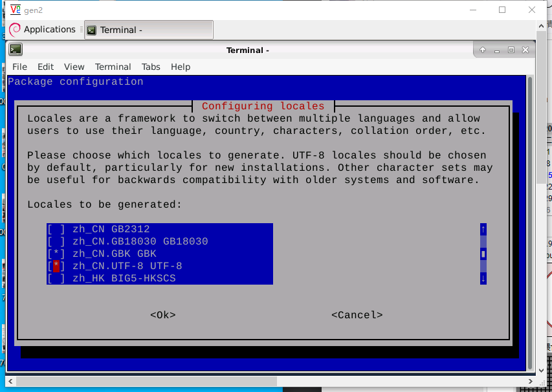Screen dimensions: 552x392
Task: Toggle the zh_CN.GB18030 checkbox
Action: click(x=56, y=241)
